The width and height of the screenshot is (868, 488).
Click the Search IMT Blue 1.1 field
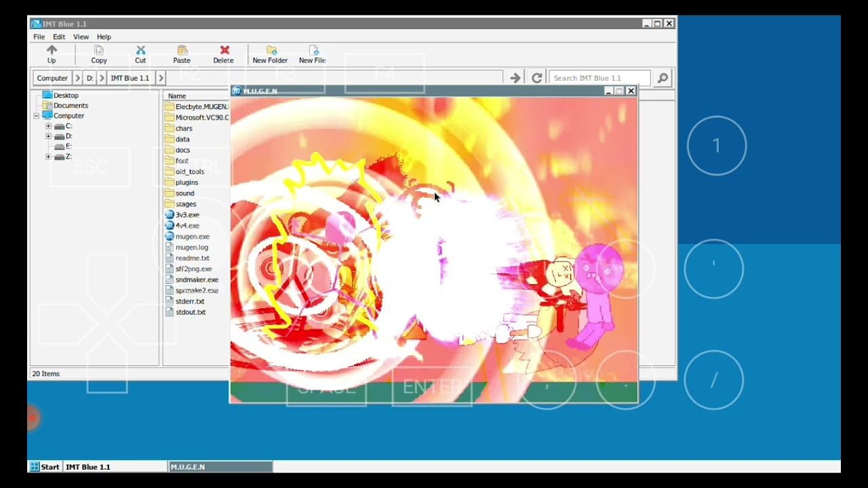click(x=599, y=78)
